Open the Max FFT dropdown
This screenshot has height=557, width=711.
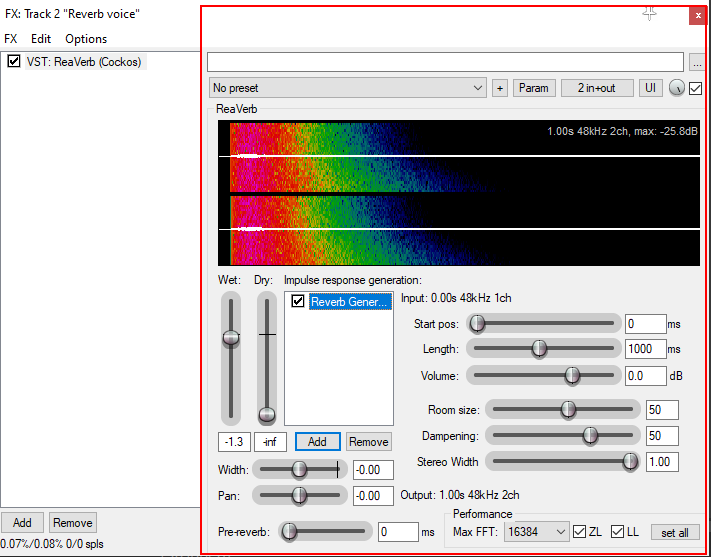tap(536, 532)
